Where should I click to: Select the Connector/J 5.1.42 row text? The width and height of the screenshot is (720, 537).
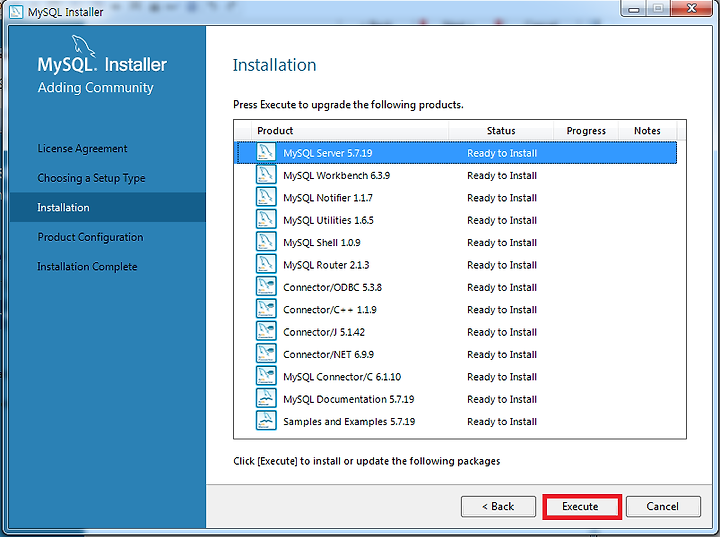pyautogui.click(x=324, y=332)
